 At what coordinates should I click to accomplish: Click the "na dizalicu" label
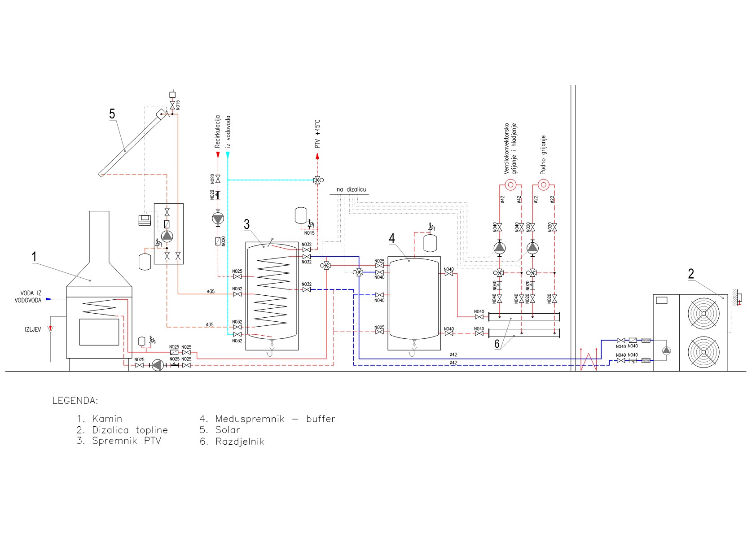pos(351,189)
